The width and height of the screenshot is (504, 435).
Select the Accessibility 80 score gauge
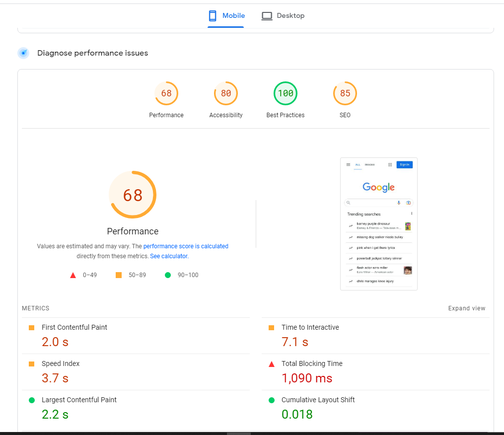[226, 93]
